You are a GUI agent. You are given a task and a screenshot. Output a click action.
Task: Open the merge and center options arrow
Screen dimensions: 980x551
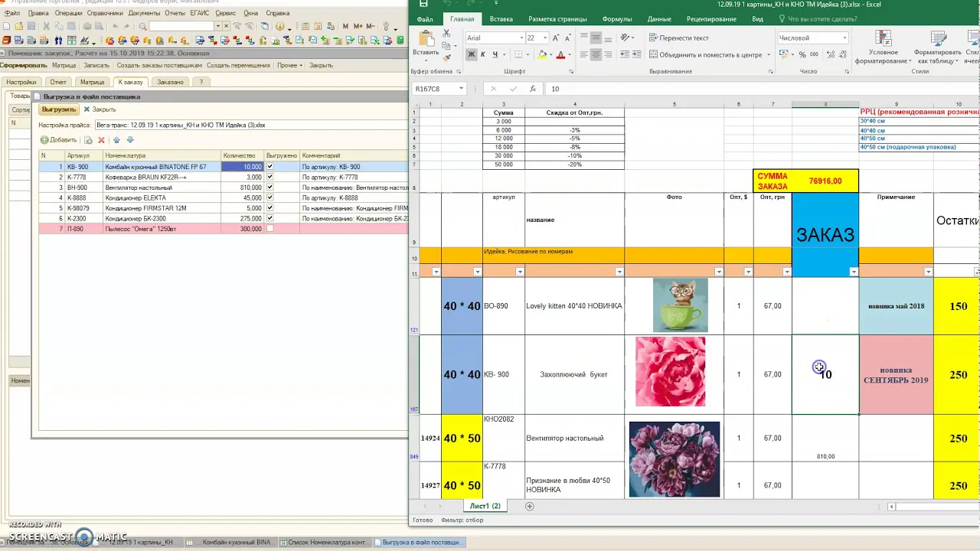click(769, 54)
